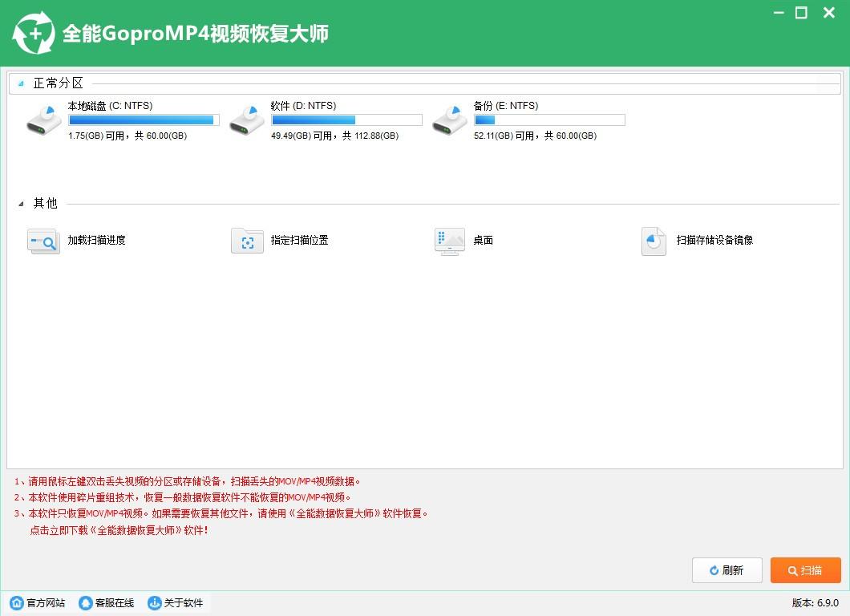Select 备份 (E: NTFS) label
This screenshot has width=850, height=616.
[506, 106]
